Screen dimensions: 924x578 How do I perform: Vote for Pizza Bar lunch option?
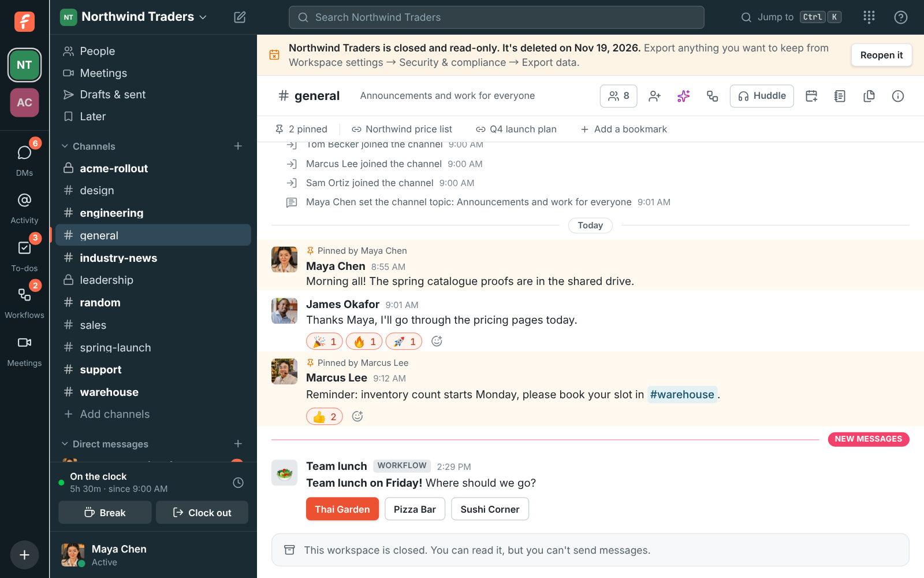pyautogui.click(x=415, y=509)
